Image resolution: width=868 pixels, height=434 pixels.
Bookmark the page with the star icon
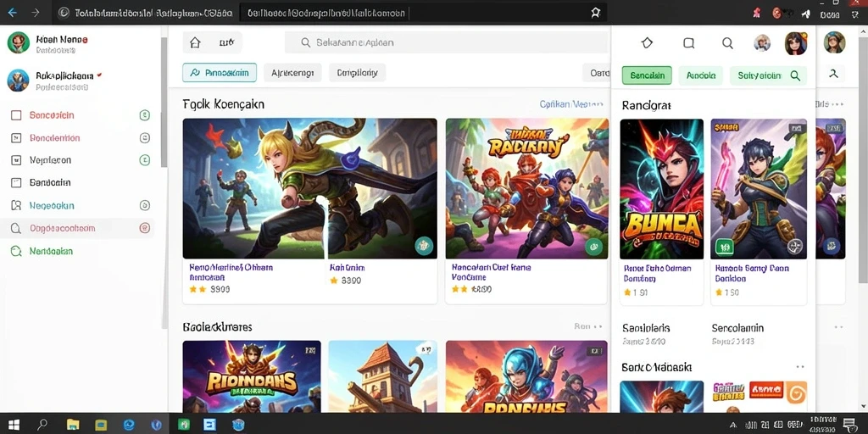pyautogui.click(x=595, y=12)
